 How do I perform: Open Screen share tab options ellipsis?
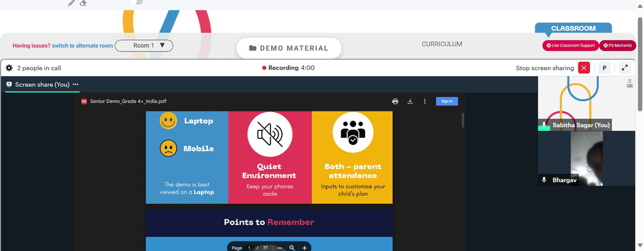(x=75, y=84)
